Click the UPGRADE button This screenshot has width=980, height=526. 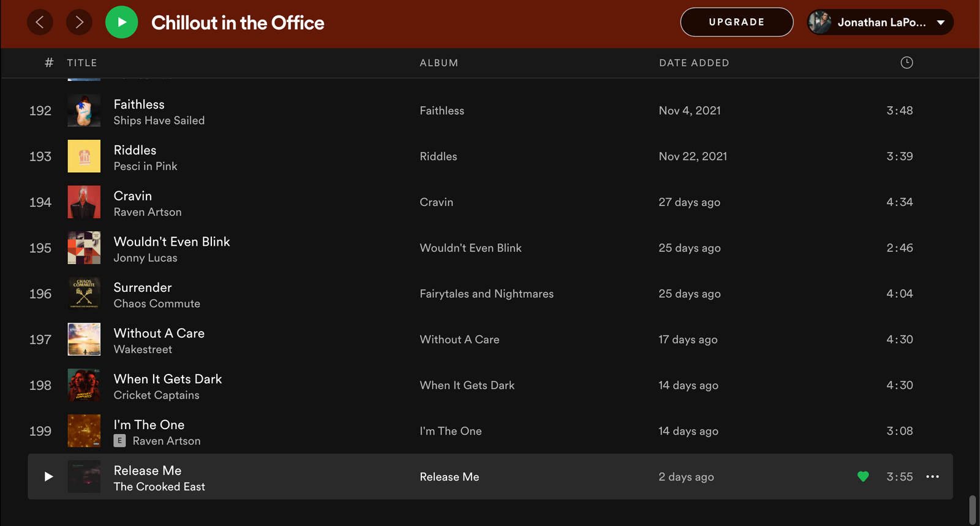736,23
